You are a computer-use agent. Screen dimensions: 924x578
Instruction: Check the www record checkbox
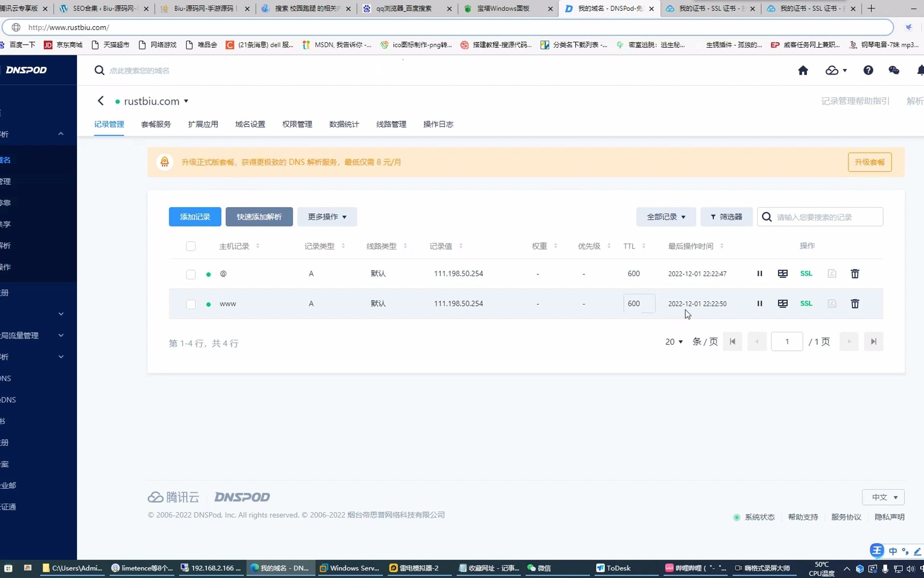pos(191,304)
